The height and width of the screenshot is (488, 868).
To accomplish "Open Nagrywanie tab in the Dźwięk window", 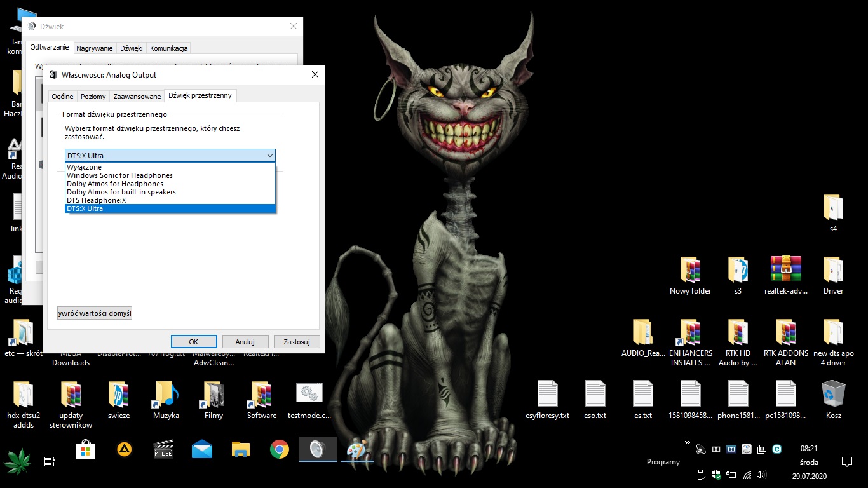I will point(95,48).
